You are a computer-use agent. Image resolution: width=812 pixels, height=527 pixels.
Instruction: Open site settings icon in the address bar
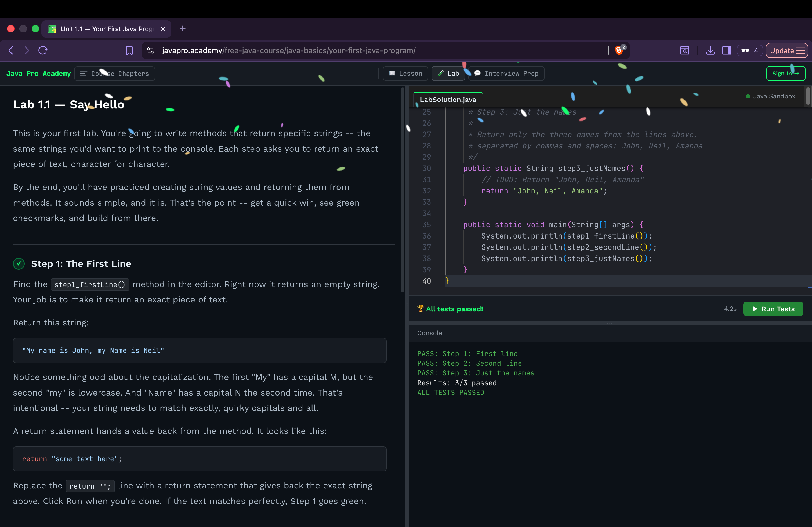tap(150, 50)
